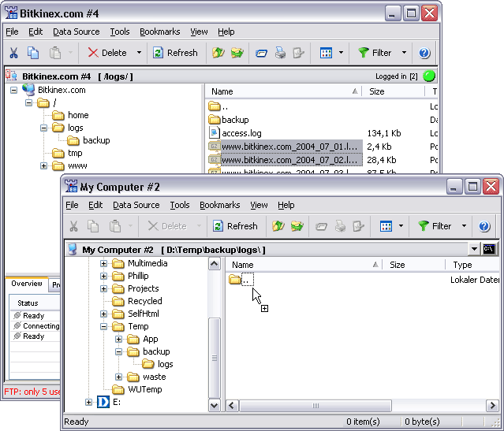
Task: Open File menu in Bitkinex.com #4 window
Action: pos(12,32)
